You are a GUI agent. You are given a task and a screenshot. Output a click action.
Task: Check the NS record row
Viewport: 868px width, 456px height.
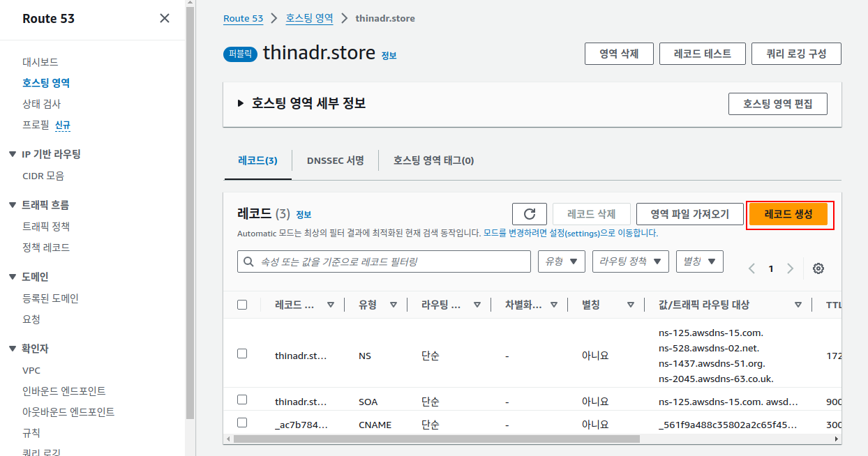(x=242, y=354)
